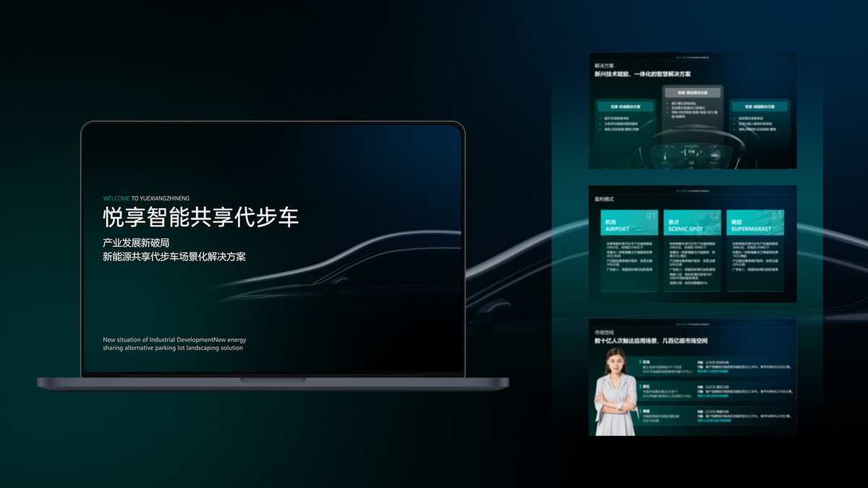
Task: Open the 解决方案 slide thumbnail
Action: pyautogui.click(x=692, y=111)
